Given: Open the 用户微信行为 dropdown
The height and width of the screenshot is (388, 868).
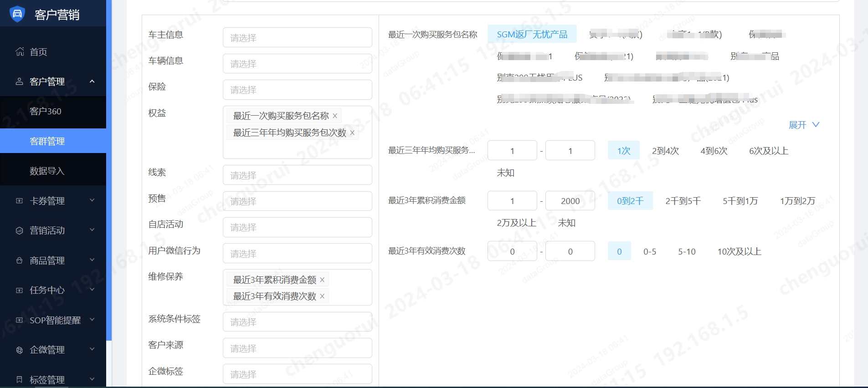Looking at the screenshot, I should click(x=298, y=253).
